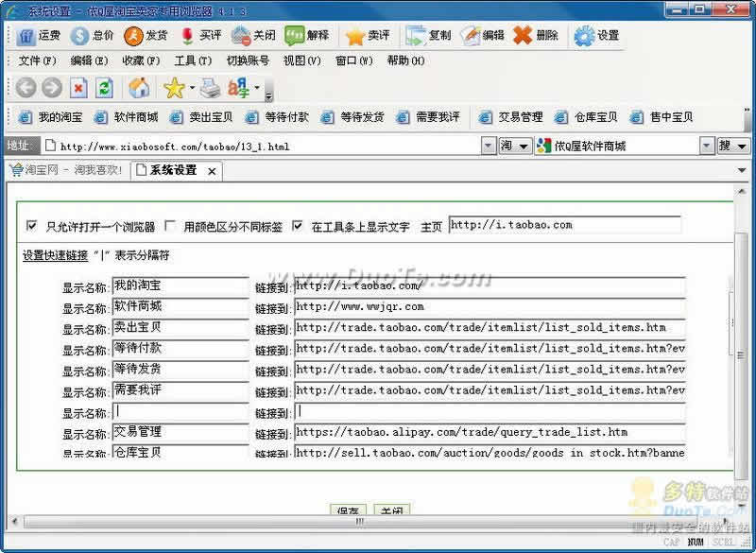Refresh the page with the green arrows icon

[104, 88]
